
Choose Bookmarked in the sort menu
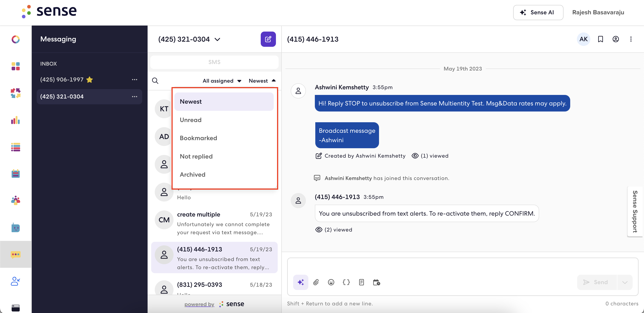(x=224, y=138)
